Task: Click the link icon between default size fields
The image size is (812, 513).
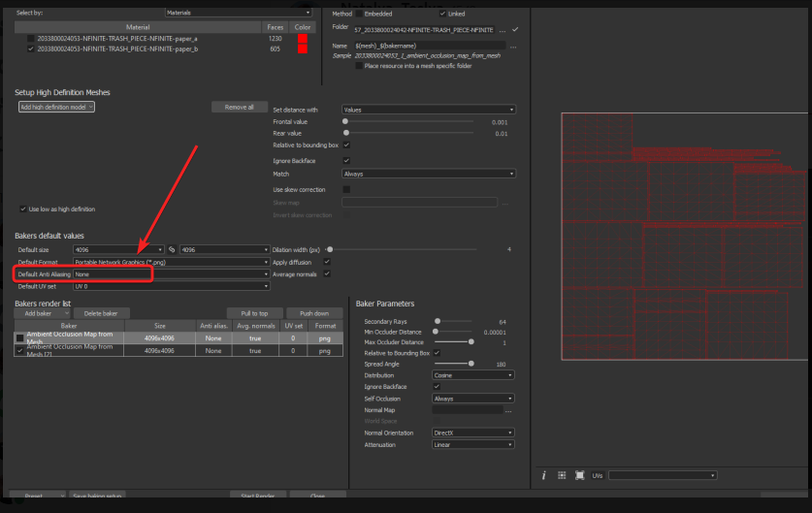Action: tap(172, 249)
